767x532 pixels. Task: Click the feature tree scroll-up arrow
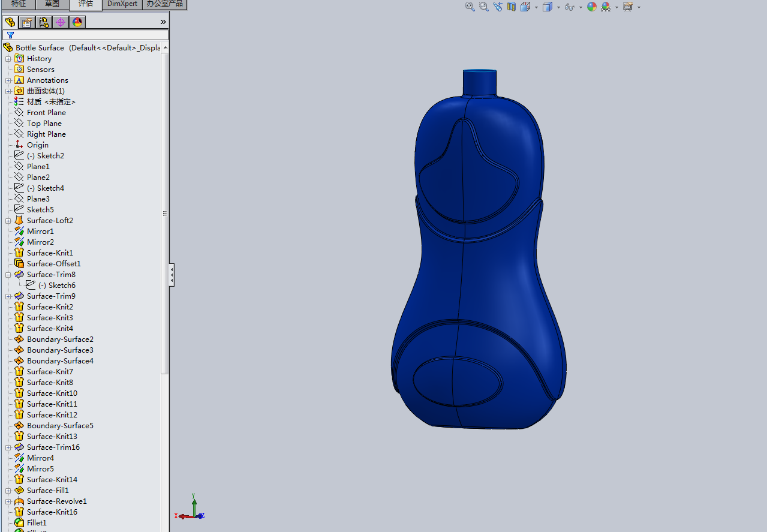[x=165, y=47]
